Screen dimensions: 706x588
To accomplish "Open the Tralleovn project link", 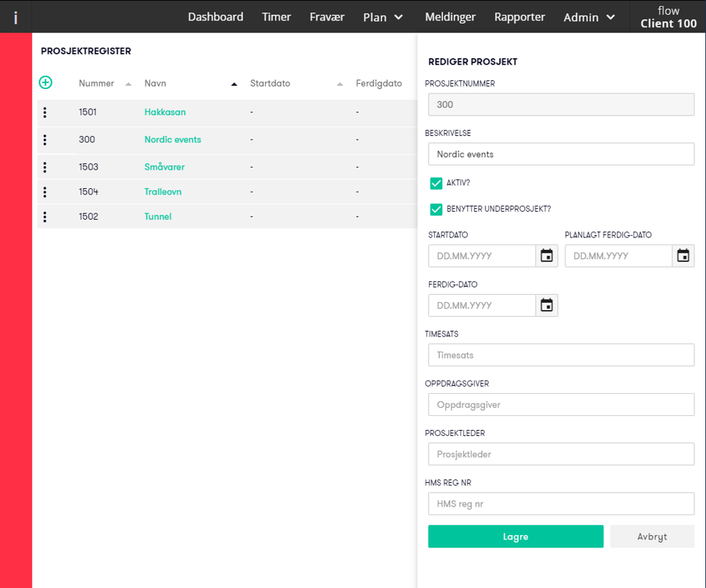I will tap(162, 192).
